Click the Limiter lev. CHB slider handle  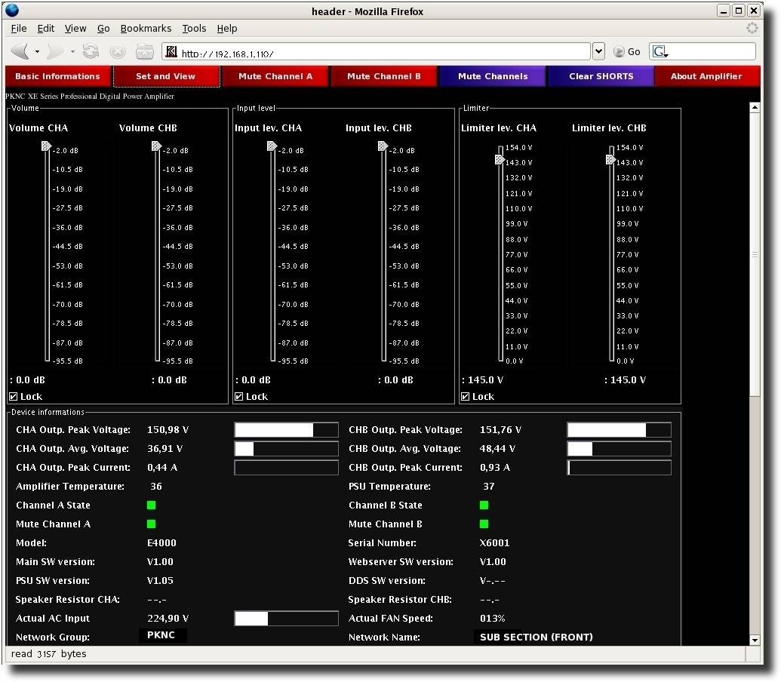coord(610,159)
